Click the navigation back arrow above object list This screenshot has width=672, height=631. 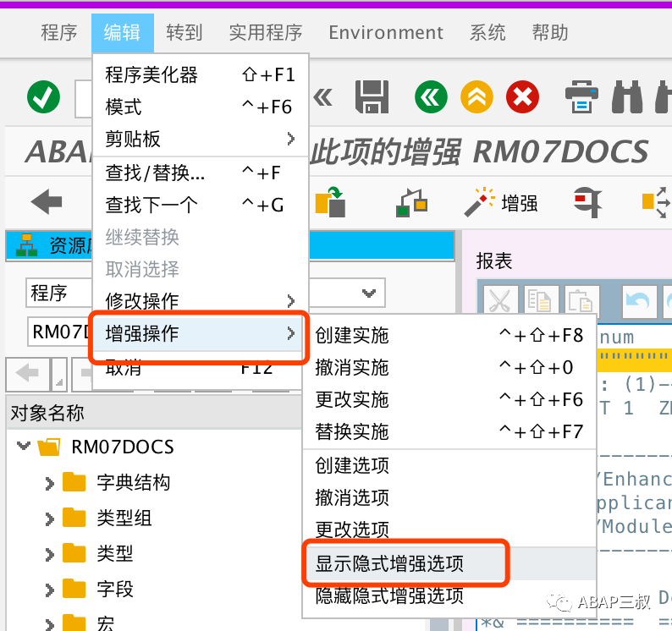coord(27,374)
